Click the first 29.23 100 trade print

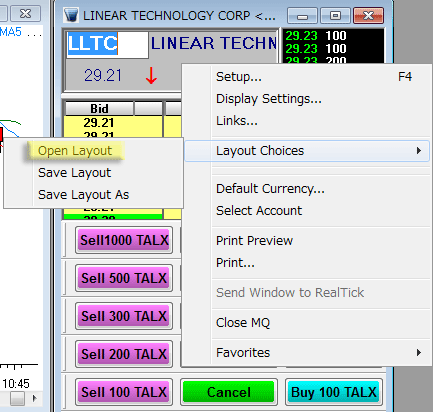pyautogui.click(x=316, y=35)
